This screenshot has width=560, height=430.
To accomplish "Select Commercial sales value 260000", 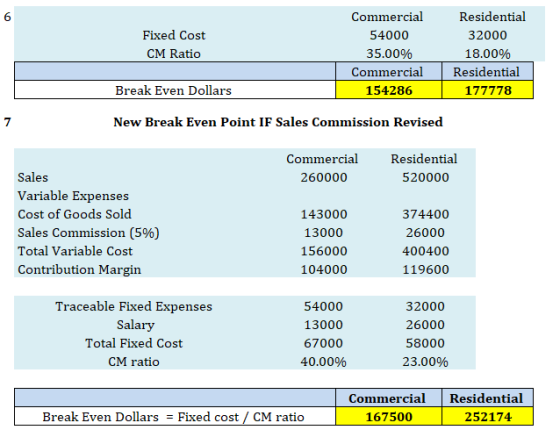I will coord(324,178).
